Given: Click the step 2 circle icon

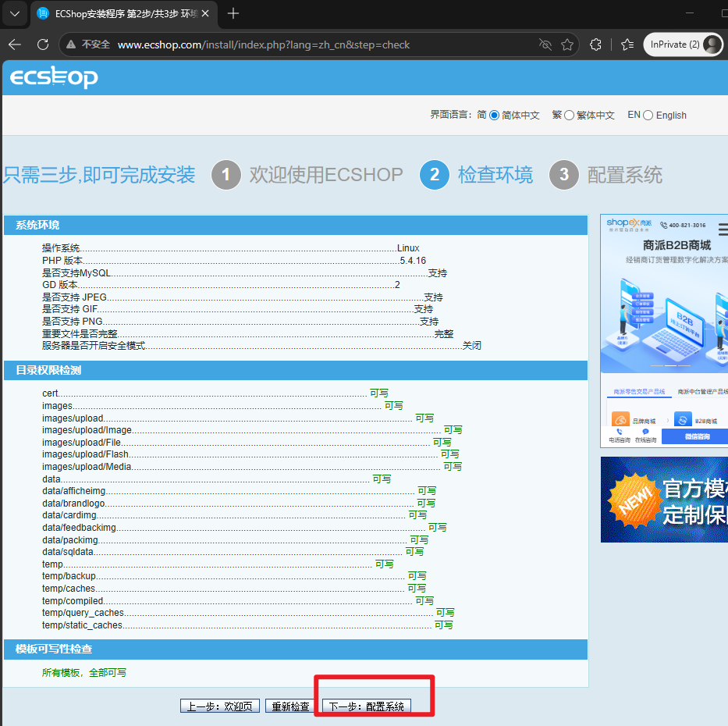Looking at the screenshot, I should (435, 175).
